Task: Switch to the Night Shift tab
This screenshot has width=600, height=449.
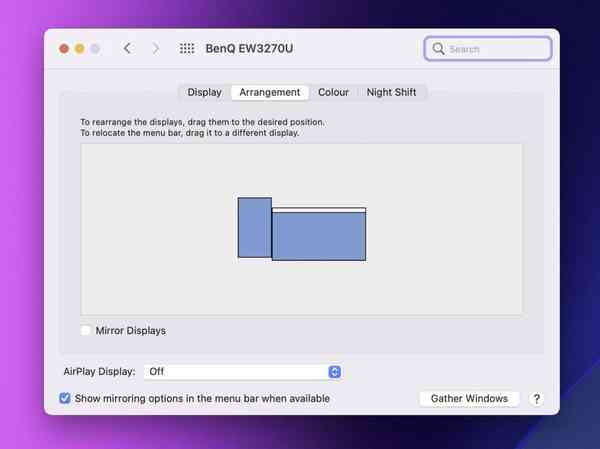Action: (x=391, y=92)
